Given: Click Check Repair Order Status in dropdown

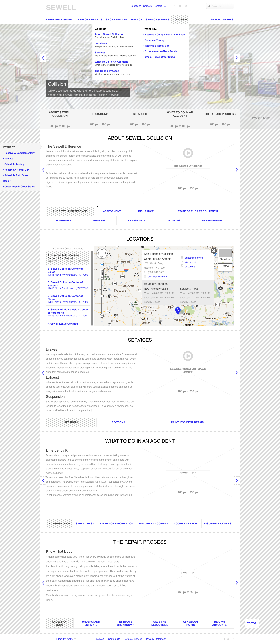Looking at the screenshot, I should click(x=160, y=57).
